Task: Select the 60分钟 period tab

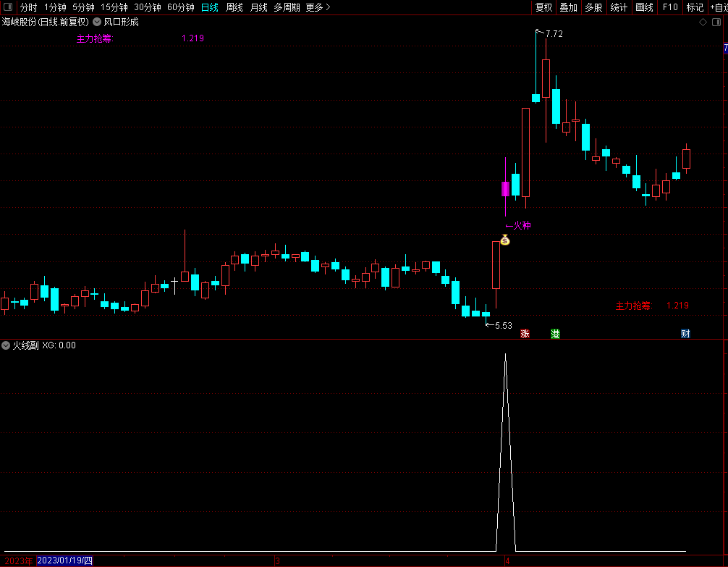Action: 181,7
